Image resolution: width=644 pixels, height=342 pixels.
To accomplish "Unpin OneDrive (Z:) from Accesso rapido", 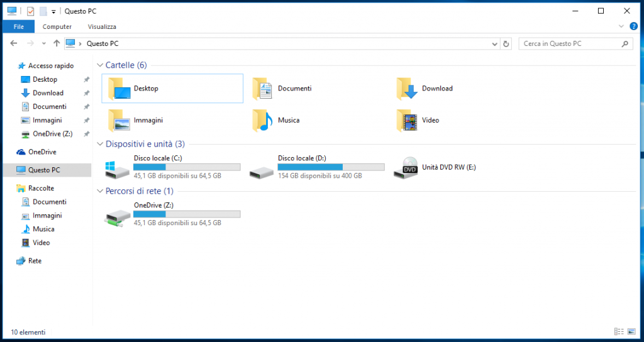I will click(x=86, y=134).
